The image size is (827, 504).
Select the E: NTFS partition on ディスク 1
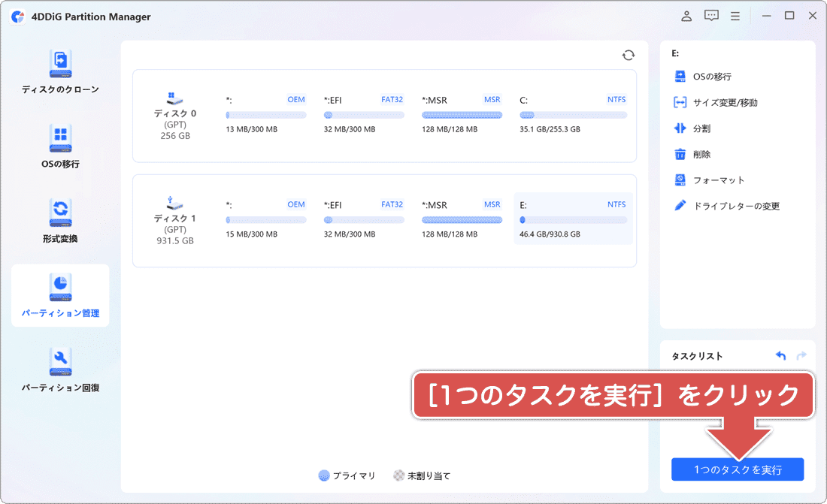click(573, 219)
